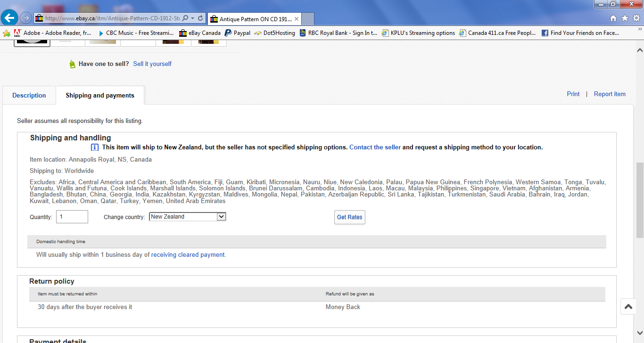Open the eBay Canada favorites bookmark
The height and width of the screenshot is (343, 644).
pos(199,33)
